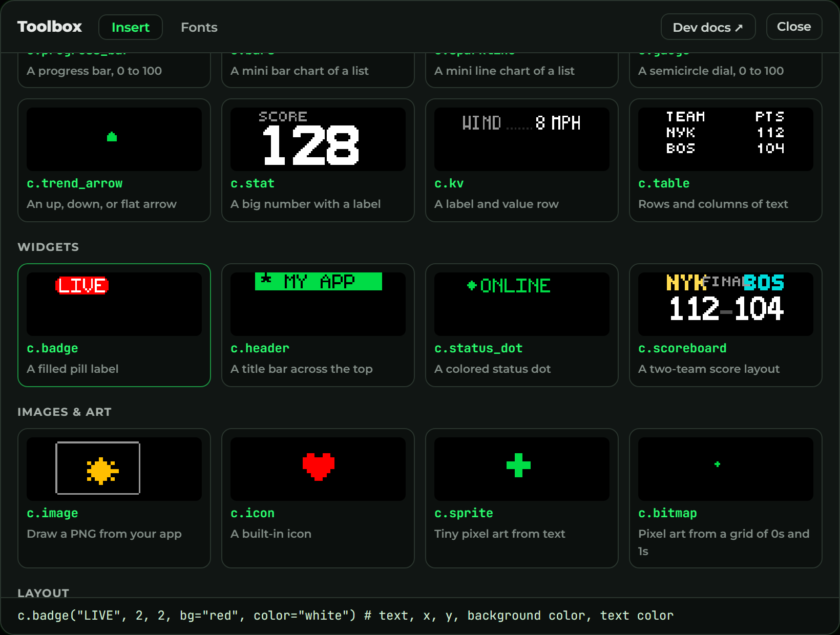The image size is (840, 635).
Task: Click 'A big number with a label' text
Action: tap(306, 204)
